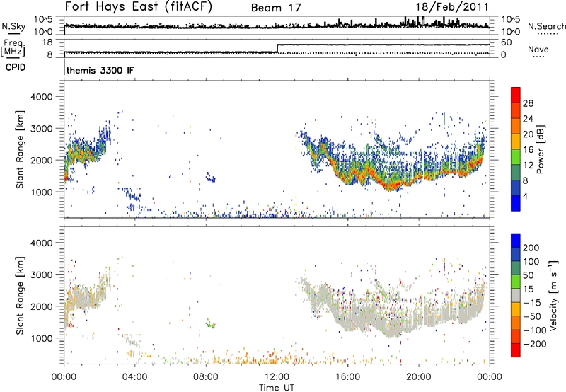Click the "08:00" time tick label
This screenshot has width=566, height=392.
coord(206,377)
